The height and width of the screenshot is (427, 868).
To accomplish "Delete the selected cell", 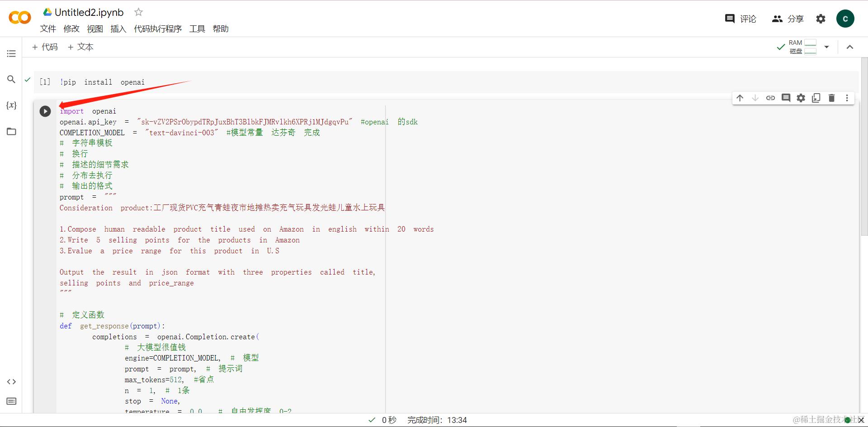I will (831, 98).
